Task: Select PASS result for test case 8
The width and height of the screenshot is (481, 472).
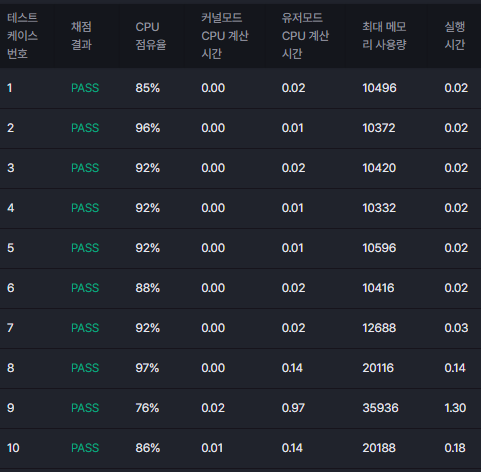Action: click(85, 368)
